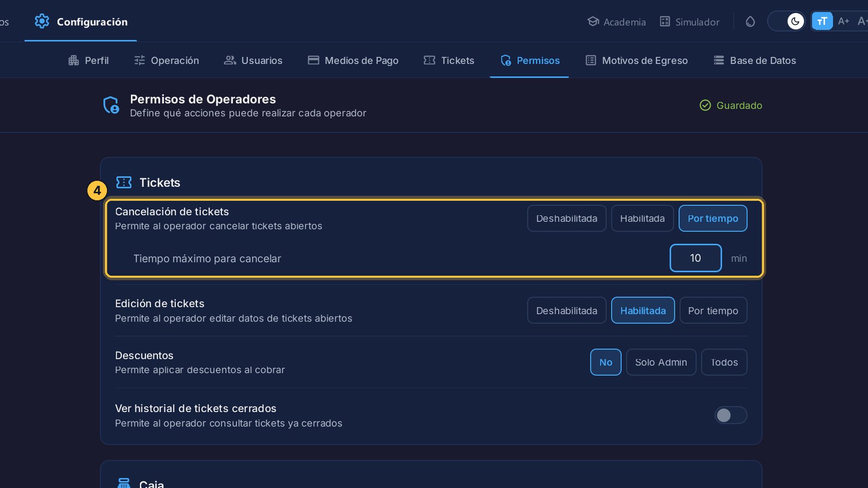Viewport: 868px width, 488px height.
Task: Set ticket cancellation to Habilitada
Action: pyautogui.click(x=642, y=219)
